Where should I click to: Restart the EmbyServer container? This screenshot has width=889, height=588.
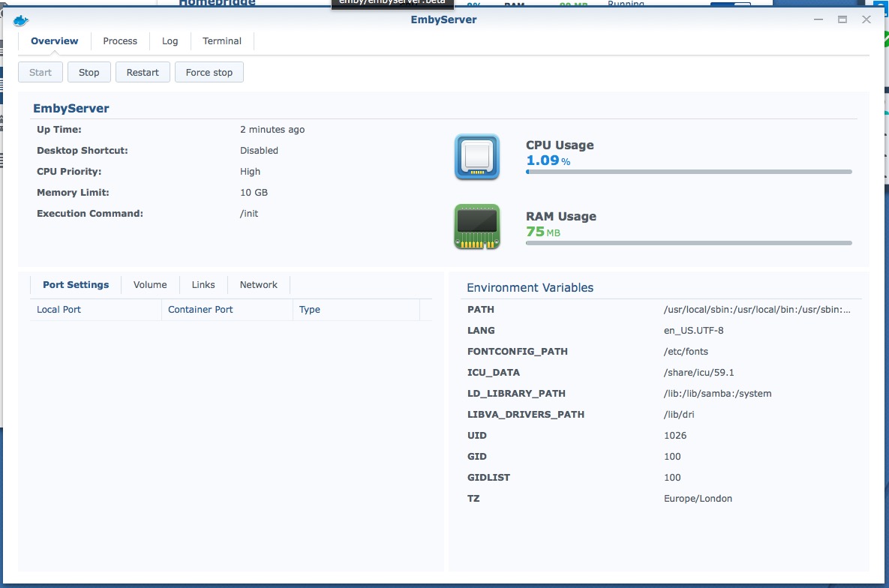(143, 72)
